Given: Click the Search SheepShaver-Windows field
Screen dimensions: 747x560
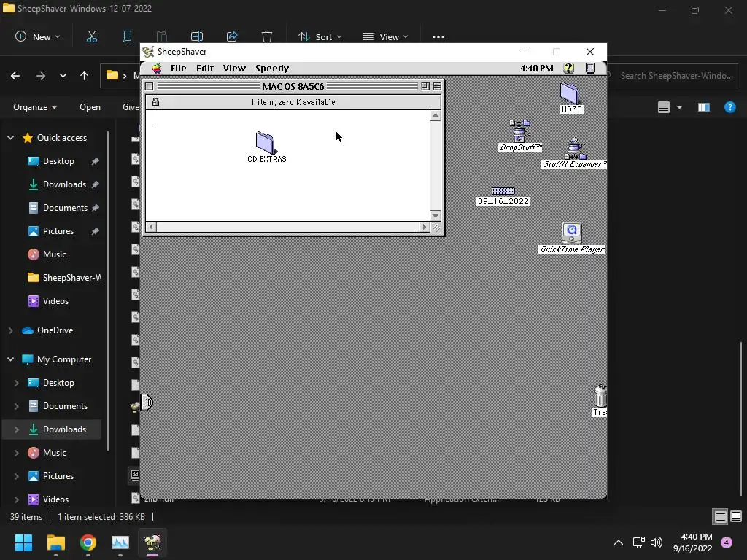Looking at the screenshot, I should click(673, 76).
